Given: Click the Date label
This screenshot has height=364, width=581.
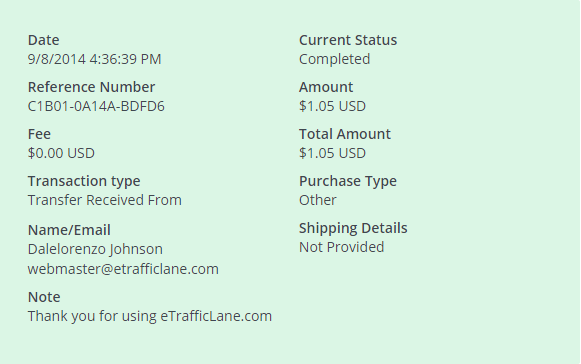Looking at the screenshot, I should (x=43, y=40).
